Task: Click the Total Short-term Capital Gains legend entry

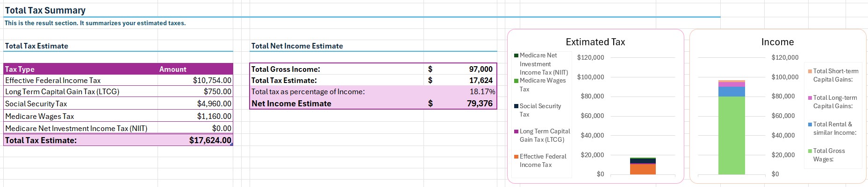Action: click(x=835, y=75)
